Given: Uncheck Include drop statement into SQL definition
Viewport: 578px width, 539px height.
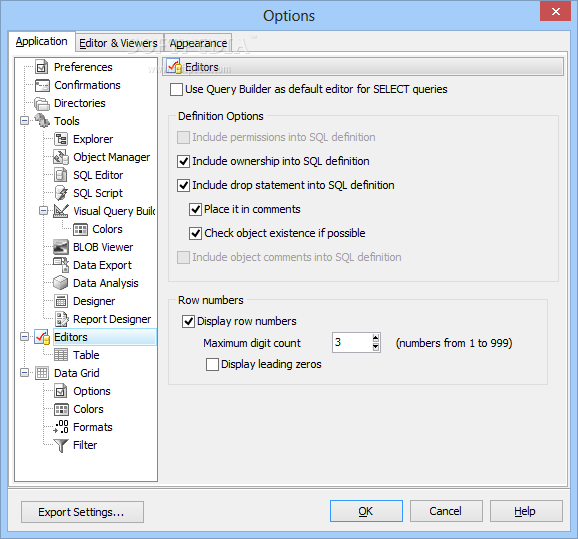Looking at the screenshot, I should (x=184, y=185).
